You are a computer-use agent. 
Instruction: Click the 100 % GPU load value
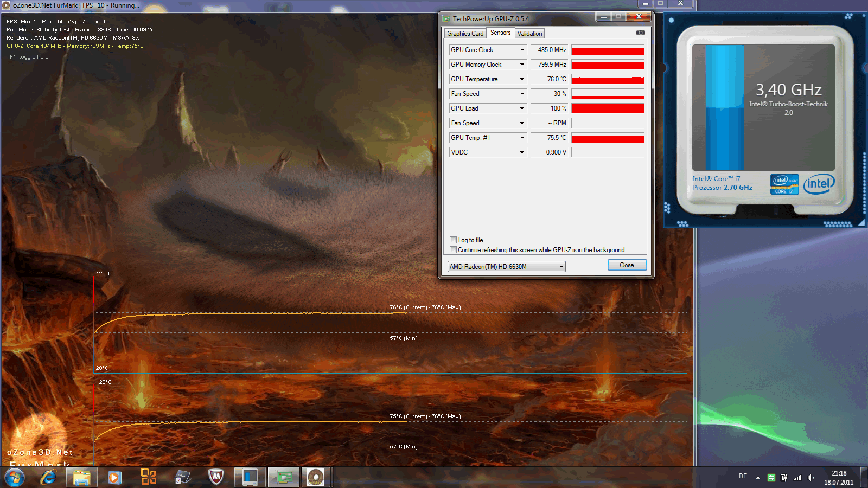click(x=549, y=108)
